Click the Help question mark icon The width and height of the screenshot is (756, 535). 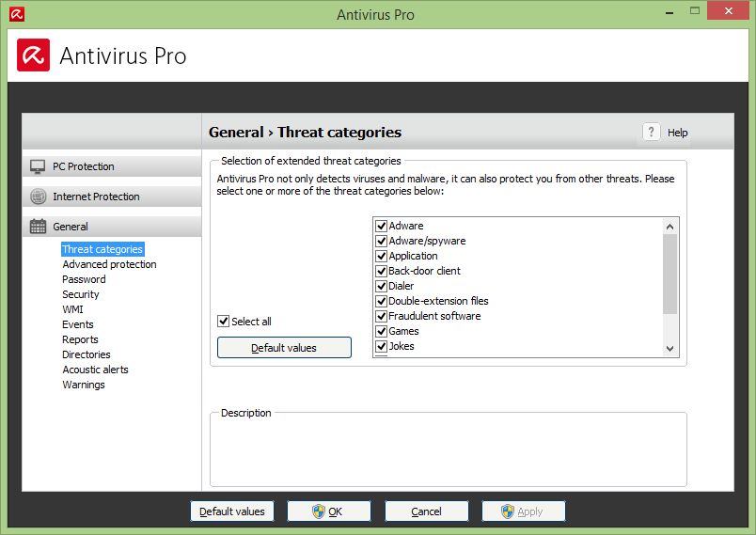click(651, 132)
